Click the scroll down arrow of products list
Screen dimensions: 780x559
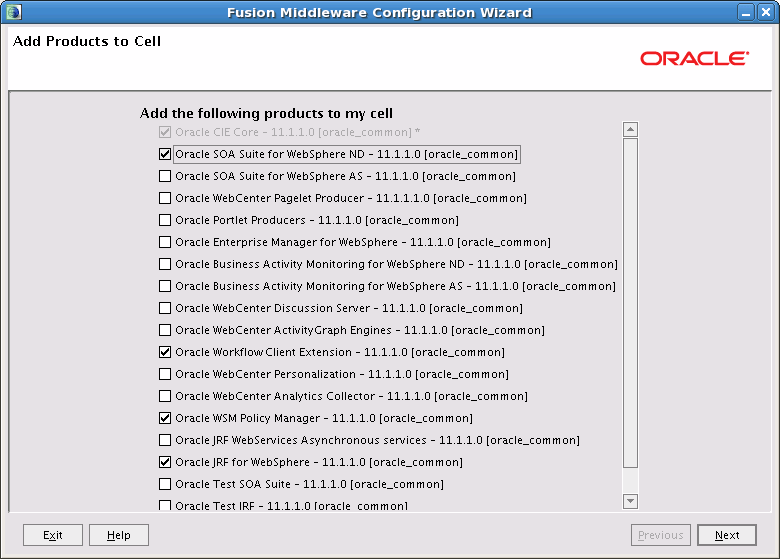[630, 501]
